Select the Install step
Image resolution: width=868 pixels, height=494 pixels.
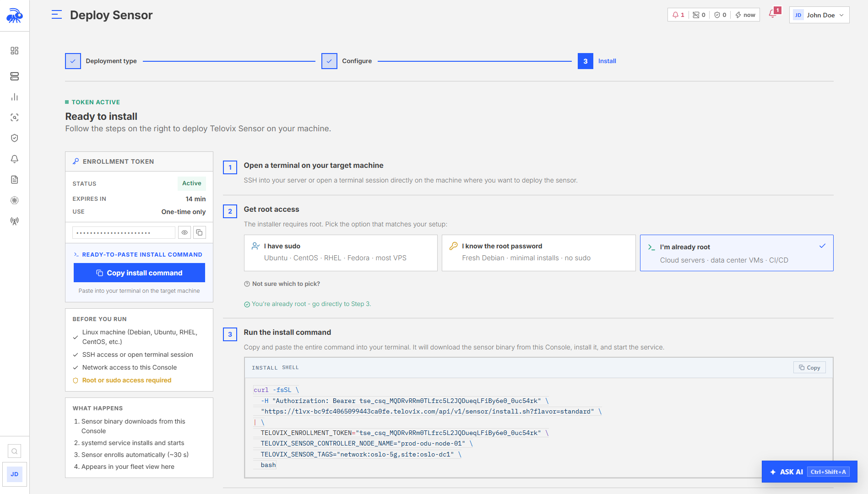click(597, 61)
